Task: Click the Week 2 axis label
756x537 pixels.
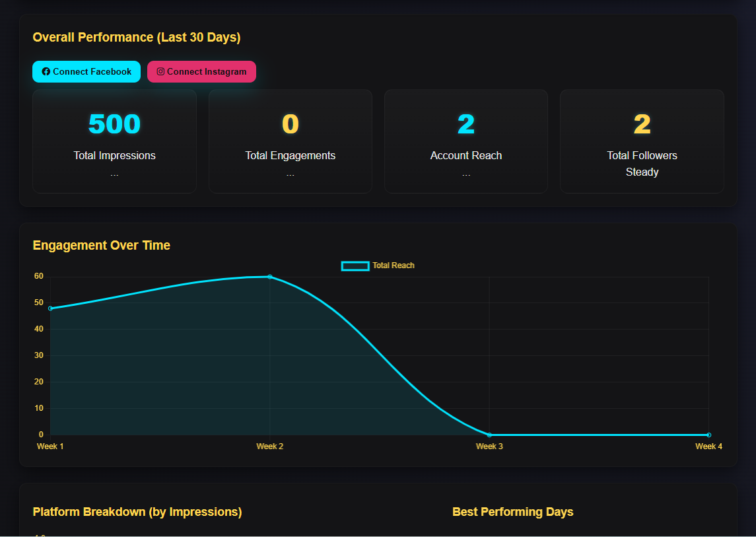Action: tap(270, 447)
